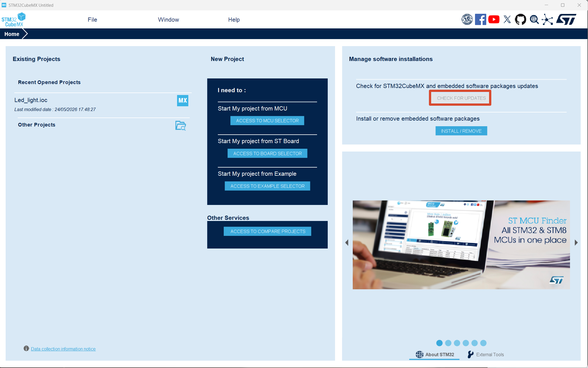Select the sixth carousel dot indicator
This screenshot has width=588, height=368.
[x=483, y=343]
